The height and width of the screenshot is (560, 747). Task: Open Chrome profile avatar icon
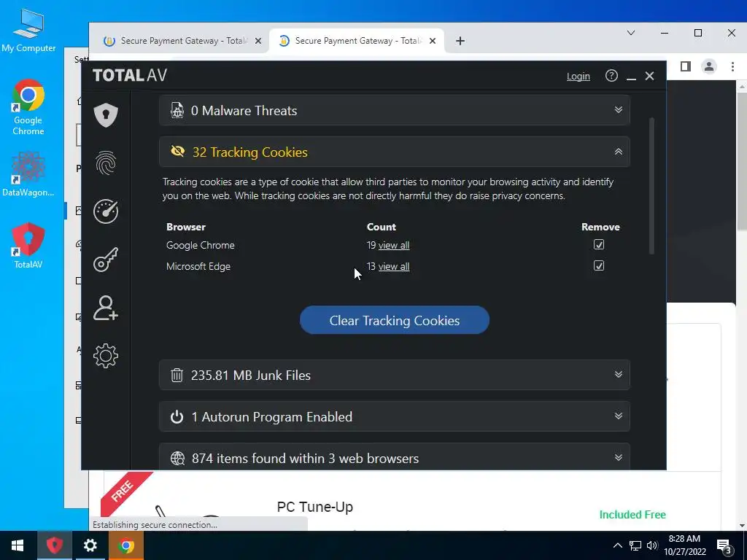coord(709,66)
